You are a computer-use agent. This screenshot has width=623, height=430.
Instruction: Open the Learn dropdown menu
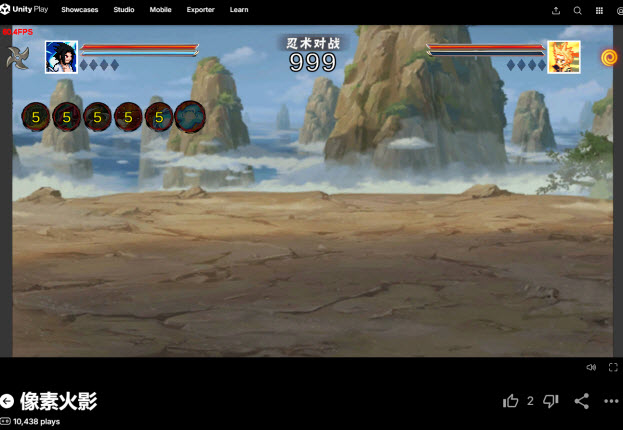(x=239, y=10)
